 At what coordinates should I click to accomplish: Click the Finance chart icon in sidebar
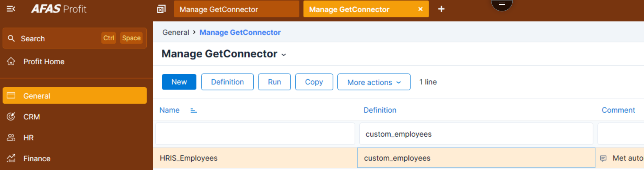point(11,158)
